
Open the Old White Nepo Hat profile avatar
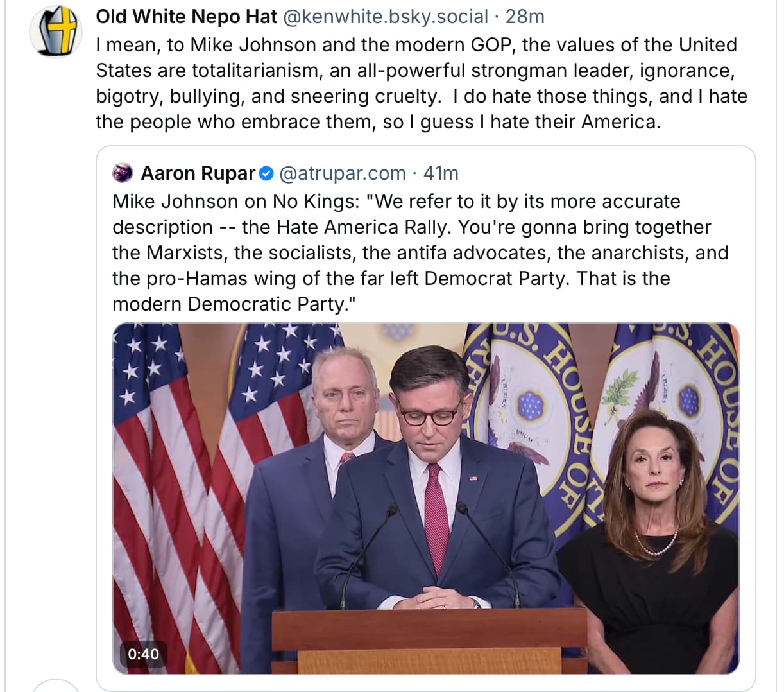pyautogui.click(x=54, y=32)
